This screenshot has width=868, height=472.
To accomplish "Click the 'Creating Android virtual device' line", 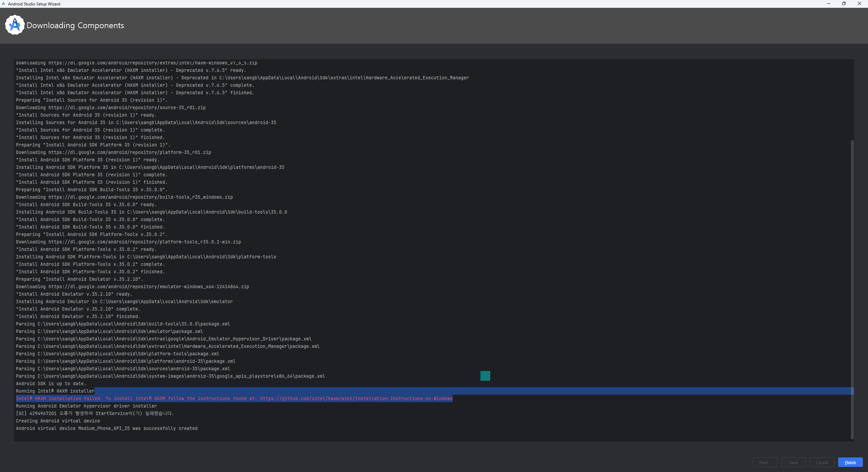I will tap(58, 421).
